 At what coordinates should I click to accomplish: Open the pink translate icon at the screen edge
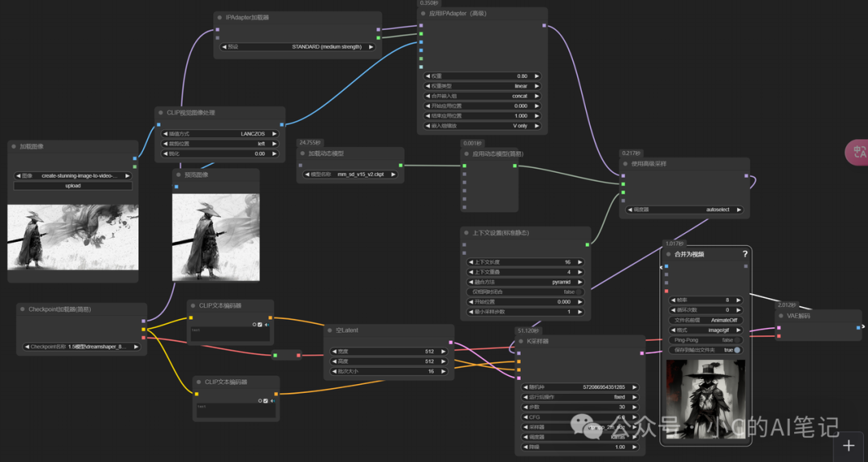click(x=858, y=152)
